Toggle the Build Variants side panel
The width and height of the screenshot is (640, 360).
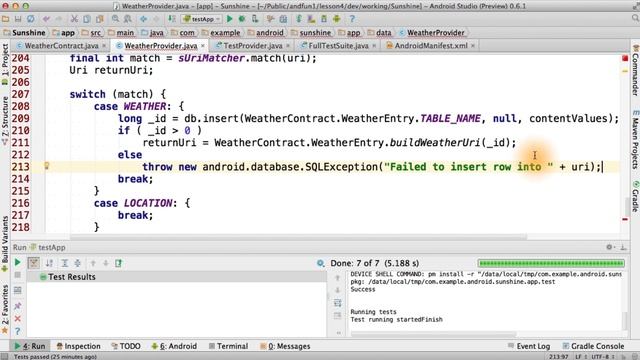click(5, 244)
